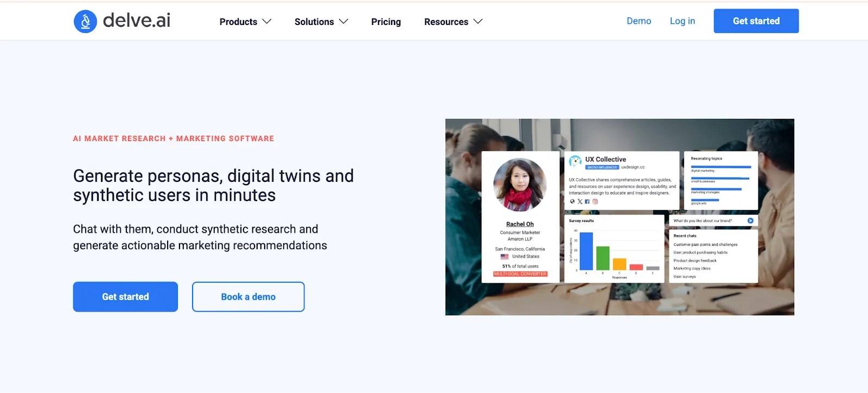868x393 pixels.
Task: Click the blue send arrow in the chat box
Action: pyautogui.click(x=750, y=220)
